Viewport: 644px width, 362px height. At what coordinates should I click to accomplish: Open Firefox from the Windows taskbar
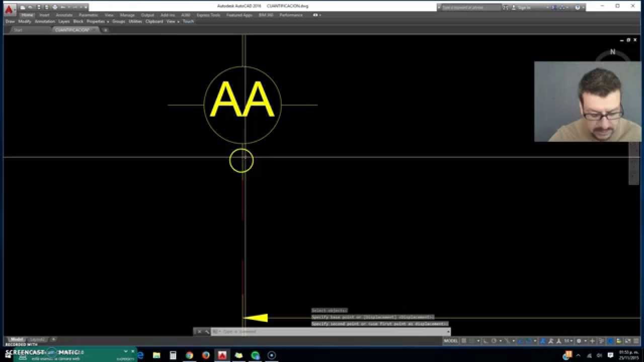coord(206,355)
